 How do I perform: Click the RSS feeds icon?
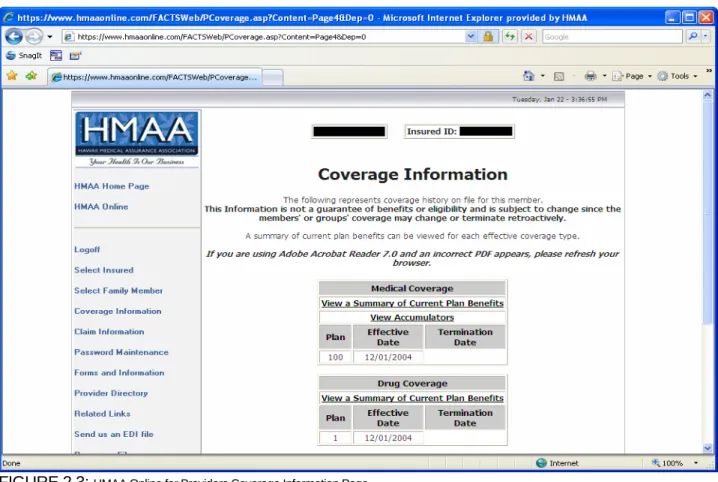click(559, 76)
